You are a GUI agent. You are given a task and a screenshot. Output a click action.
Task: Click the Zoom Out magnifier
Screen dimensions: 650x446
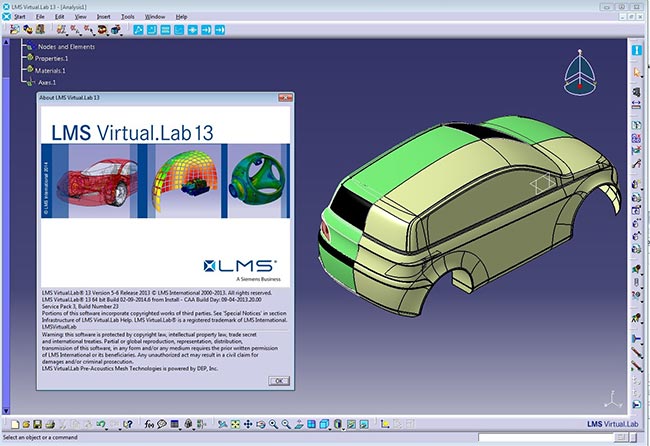pos(286,424)
